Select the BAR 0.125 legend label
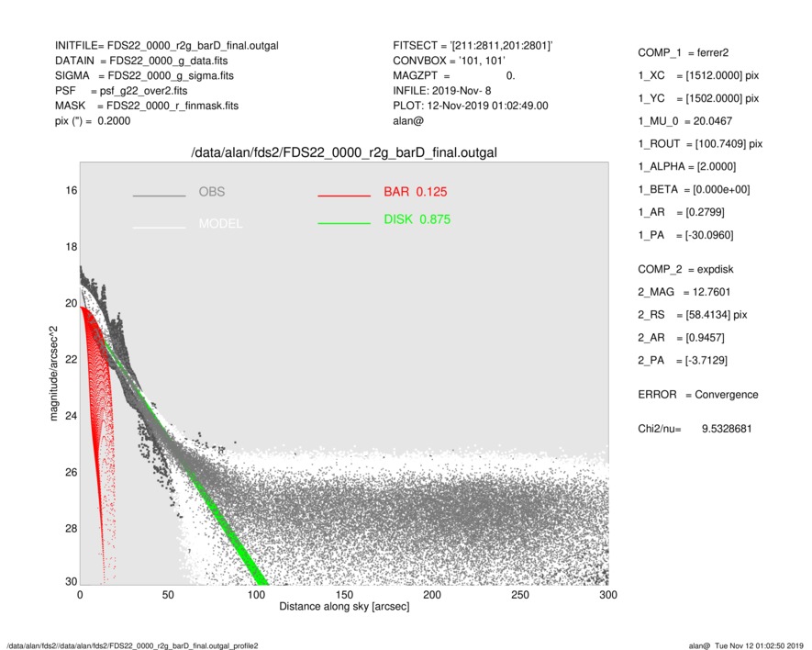The width and height of the screenshot is (812, 650). (x=416, y=192)
